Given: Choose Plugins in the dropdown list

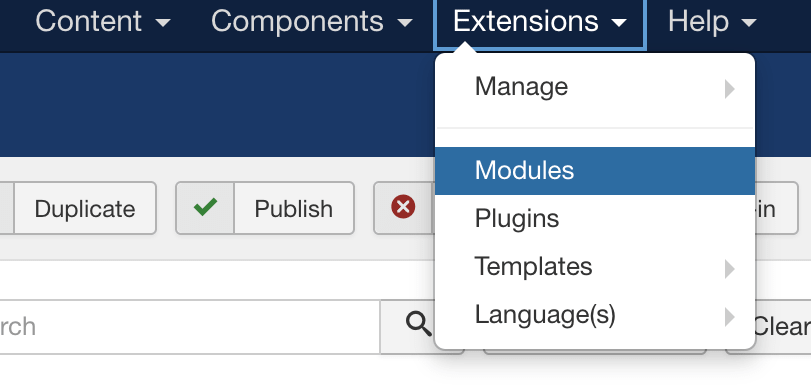Looking at the screenshot, I should click(595, 219).
